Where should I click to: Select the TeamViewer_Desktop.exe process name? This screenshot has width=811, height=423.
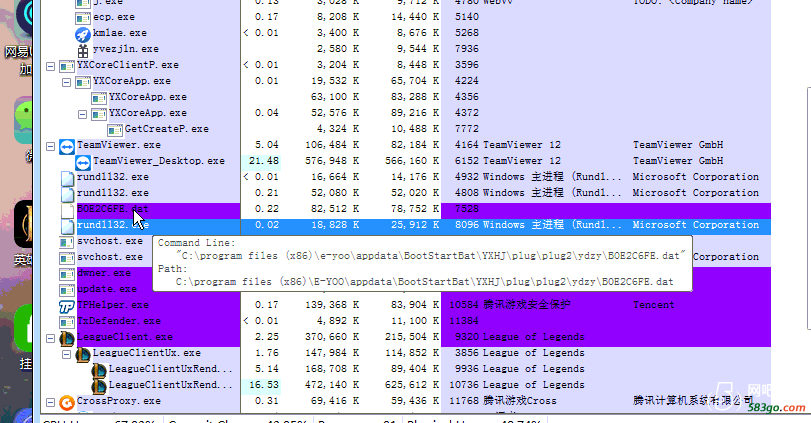coord(158,161)
